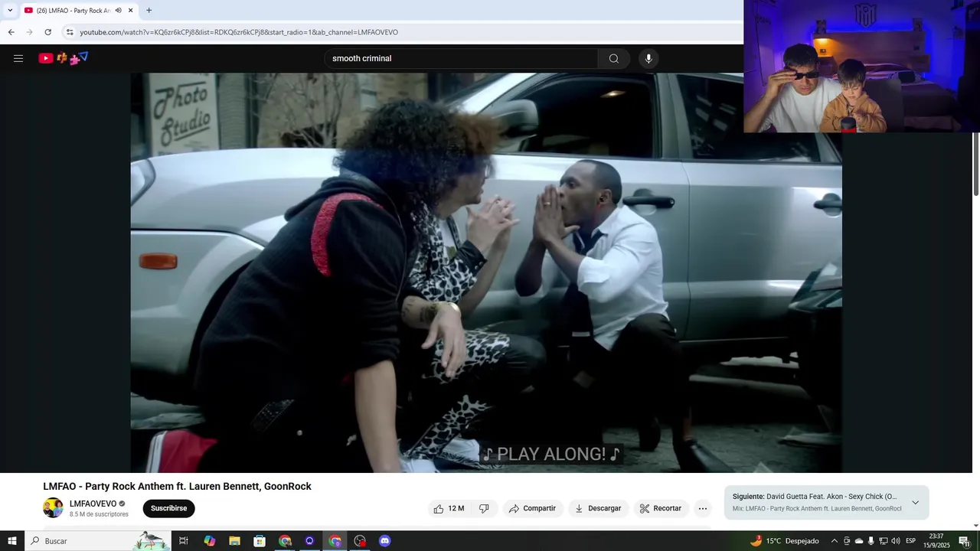The width and height of the screenshot is (980, 551).
Task: Open the clock and calendar 23:37
Action: 936,541
